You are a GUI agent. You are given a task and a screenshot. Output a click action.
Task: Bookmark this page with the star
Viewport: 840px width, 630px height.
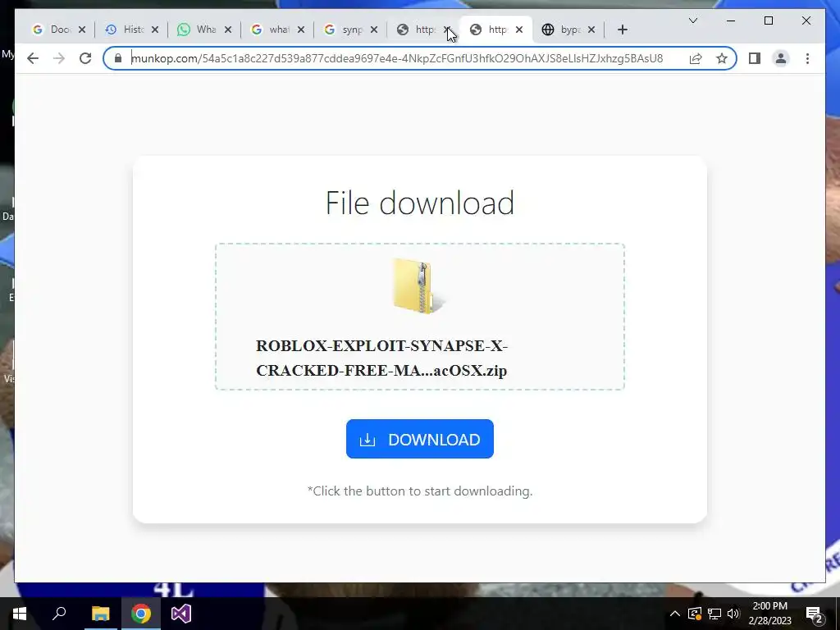coord(722,58)
